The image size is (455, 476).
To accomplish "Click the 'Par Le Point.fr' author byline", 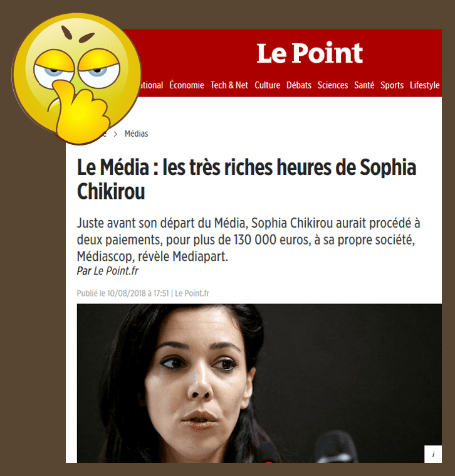I will tap(108, 271).
